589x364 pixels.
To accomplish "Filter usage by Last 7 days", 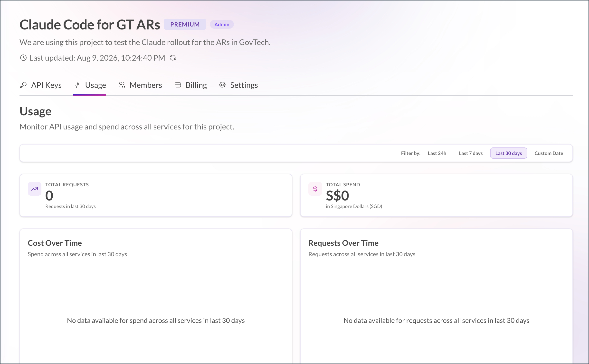I will click(x=471, y=153).
